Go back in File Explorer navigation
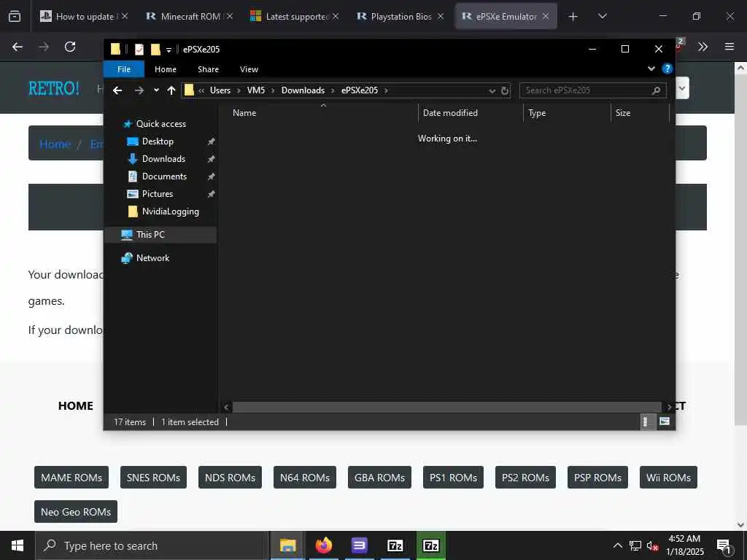 click(x=117, y=90)
